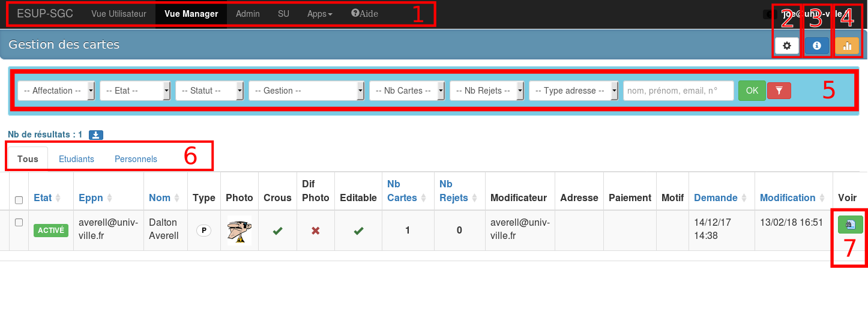This screenshot has height=314, width=868.
Task: Click Averell Dalton's photo thumbnail
Action: tap(239, 231)
